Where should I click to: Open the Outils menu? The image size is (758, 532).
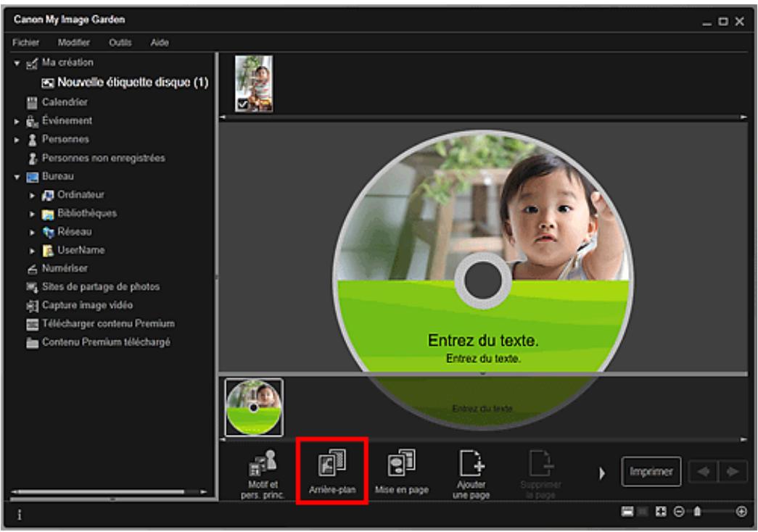click(x=121, y=43)
